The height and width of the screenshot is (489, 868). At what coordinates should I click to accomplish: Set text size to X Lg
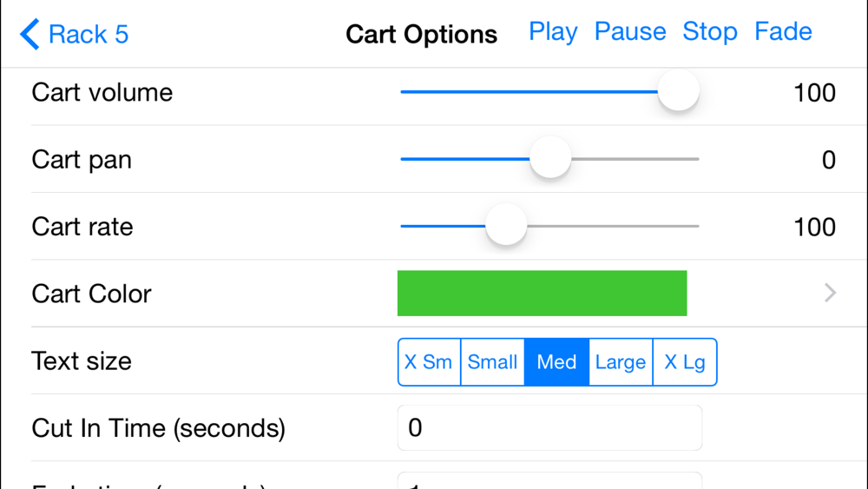[685, 362]
